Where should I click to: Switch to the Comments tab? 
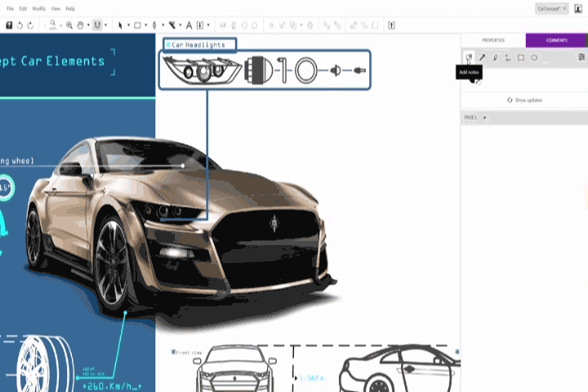tap(556, 40)
